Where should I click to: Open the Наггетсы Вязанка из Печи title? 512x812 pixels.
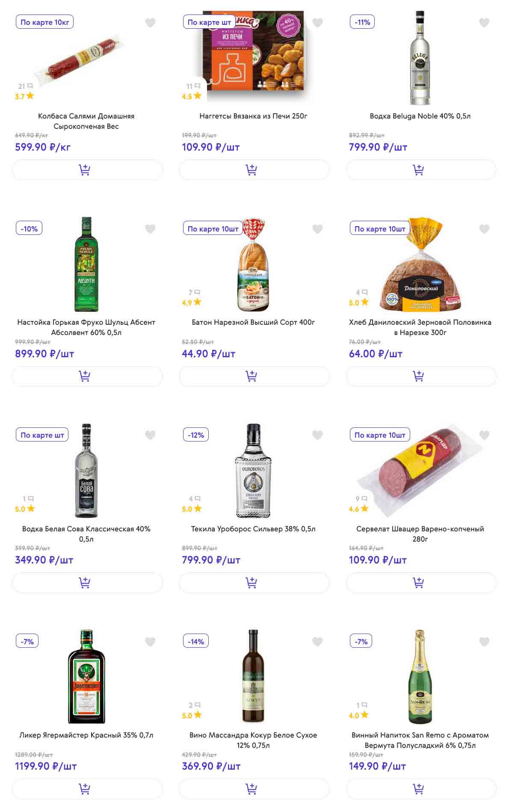253,116
